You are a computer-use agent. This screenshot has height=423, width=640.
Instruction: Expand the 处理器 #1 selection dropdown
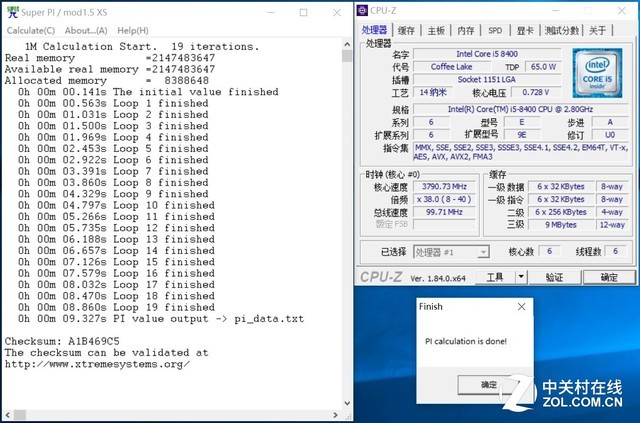pyautogui.click(x=483, y=252)
